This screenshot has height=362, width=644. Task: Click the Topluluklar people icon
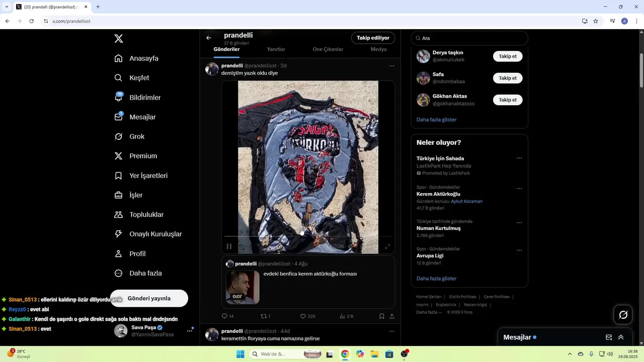coord(119,215)
